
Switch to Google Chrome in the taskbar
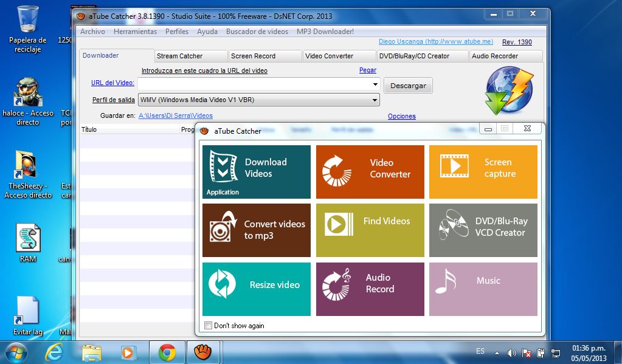(x=167, y=352)
